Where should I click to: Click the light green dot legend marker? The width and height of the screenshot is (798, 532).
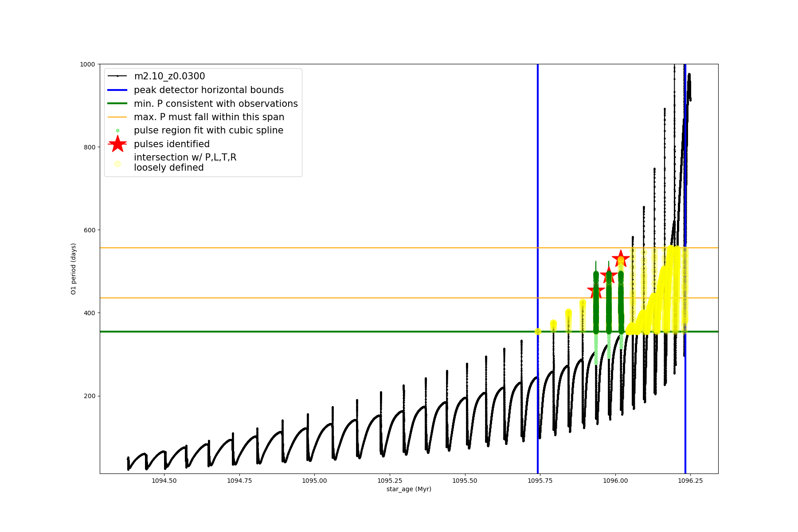point(117,131)
